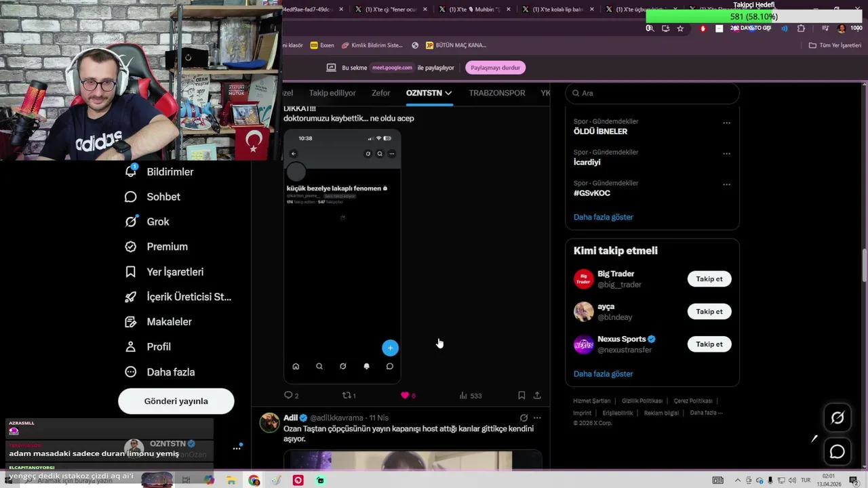Follow ayça with Takip et button
868x488 pixels.
709,312
